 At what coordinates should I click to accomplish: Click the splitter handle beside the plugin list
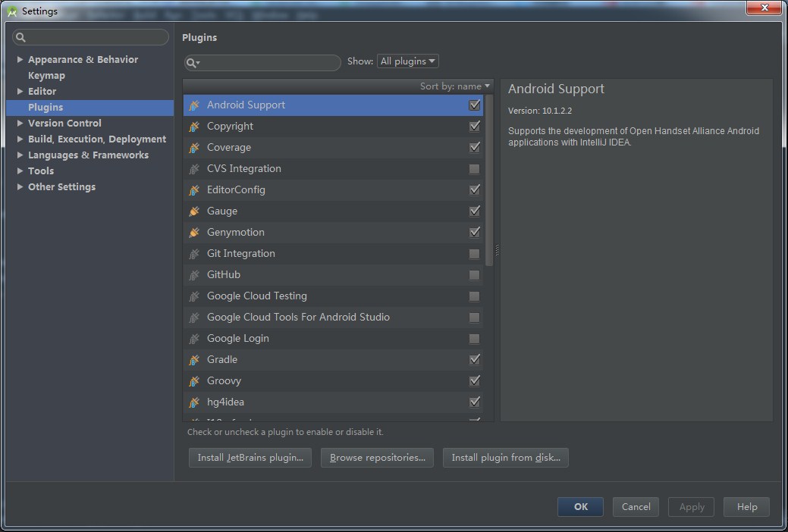click(497, 249)
